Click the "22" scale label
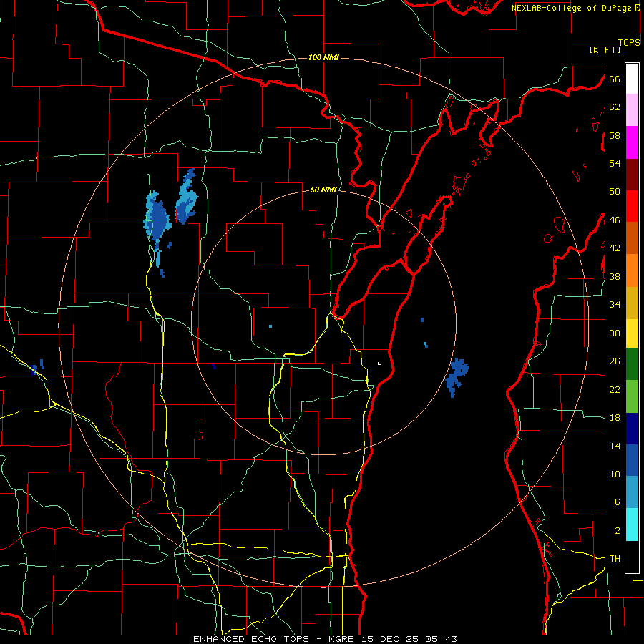Image resolution: width=644 pixels, height=644 pixels. (x=615, y=390)
